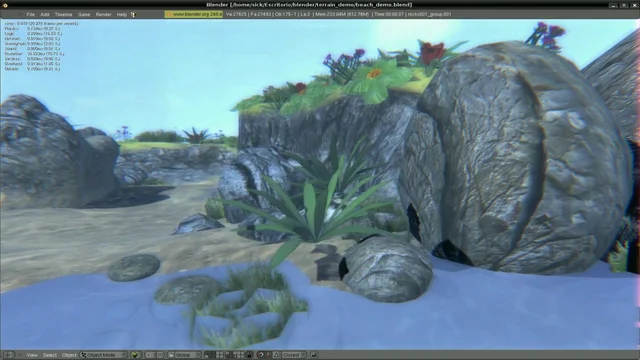640x360 pixels.
Task: Open the Global orientation dropdown
Action: coord(184,355)
